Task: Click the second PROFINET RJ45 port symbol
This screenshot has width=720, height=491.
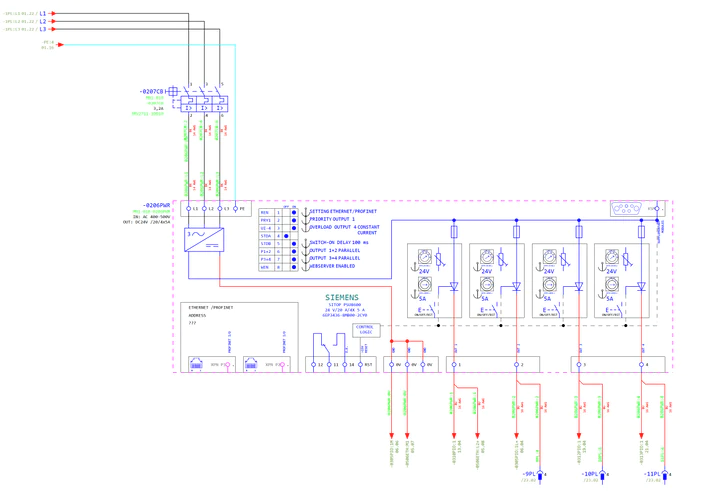Action: tap(250, 365)
